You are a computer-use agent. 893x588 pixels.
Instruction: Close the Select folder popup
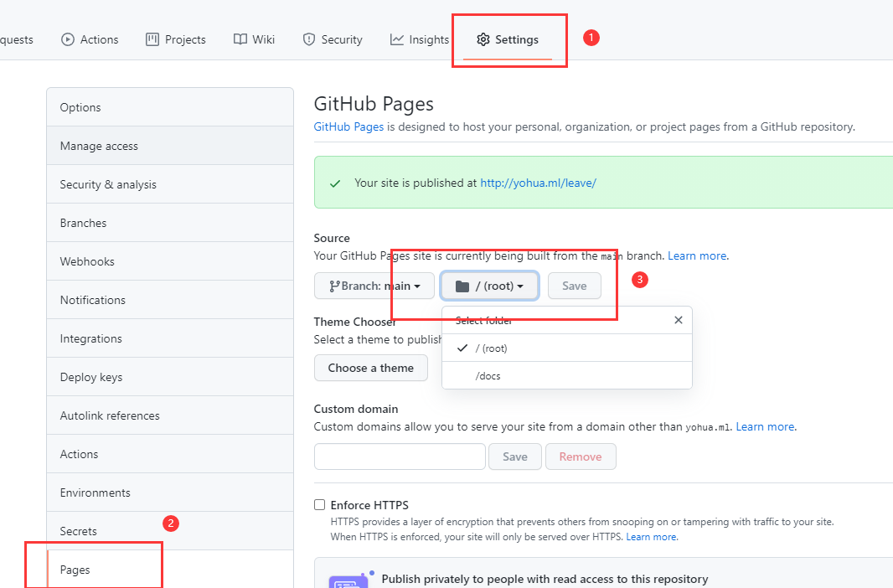679,320
